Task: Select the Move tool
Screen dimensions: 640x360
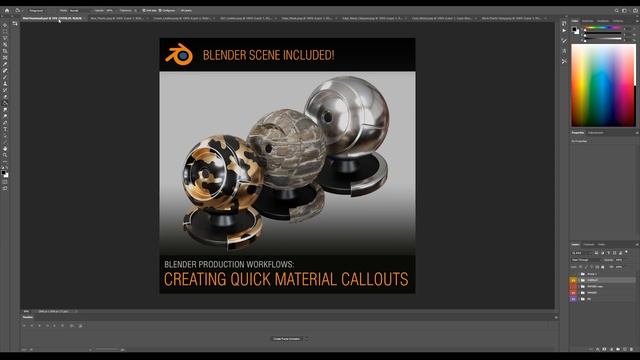Action: tap(5, 25)
